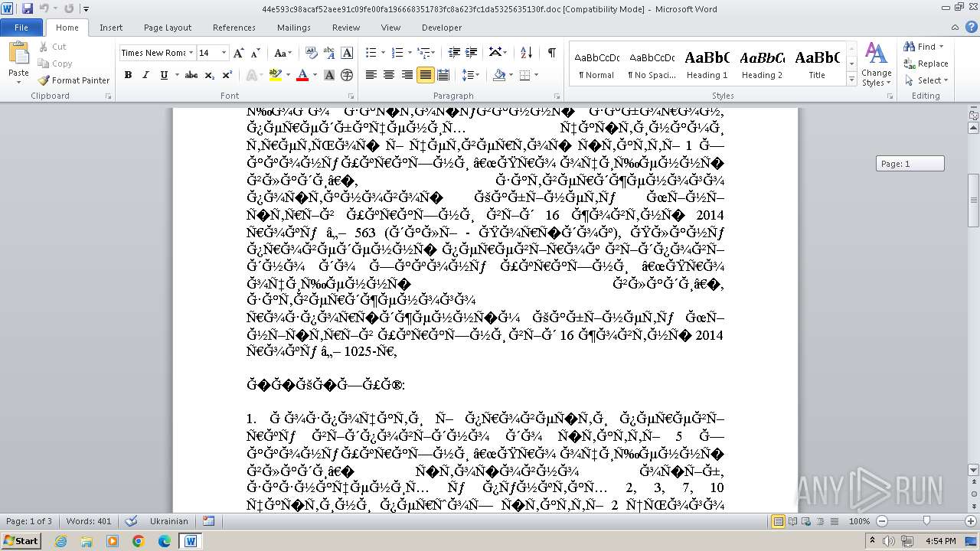Open the Select dropdown in Editing
The image size is (980, 551).
pos(926,80)
